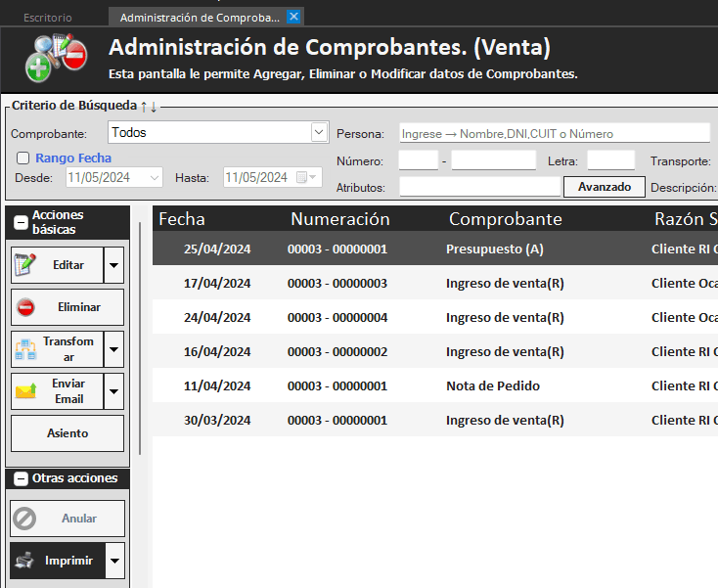Screen dimensions: 718x588
Task: Enable the Rango Fecha checkbox
Action: pos(22,158)
